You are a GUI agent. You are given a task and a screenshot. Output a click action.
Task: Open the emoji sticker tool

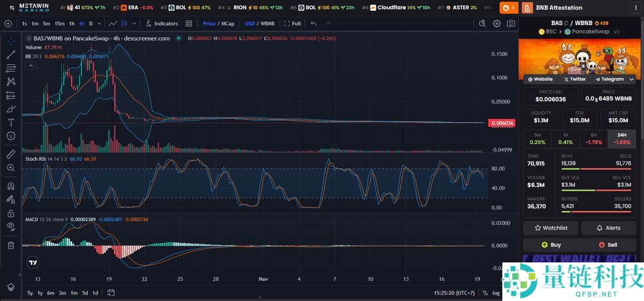[x=10, y=136]
